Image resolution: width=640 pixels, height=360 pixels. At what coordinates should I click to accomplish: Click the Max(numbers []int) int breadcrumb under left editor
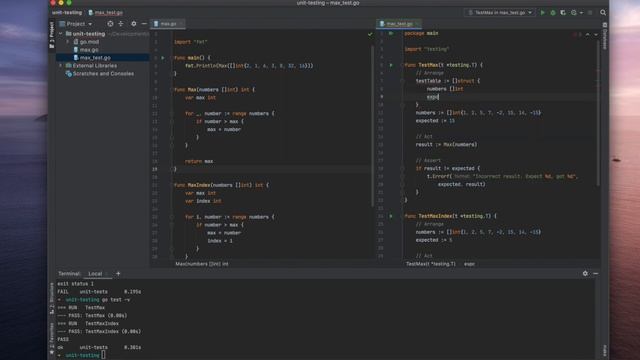(x=202, y=264)
